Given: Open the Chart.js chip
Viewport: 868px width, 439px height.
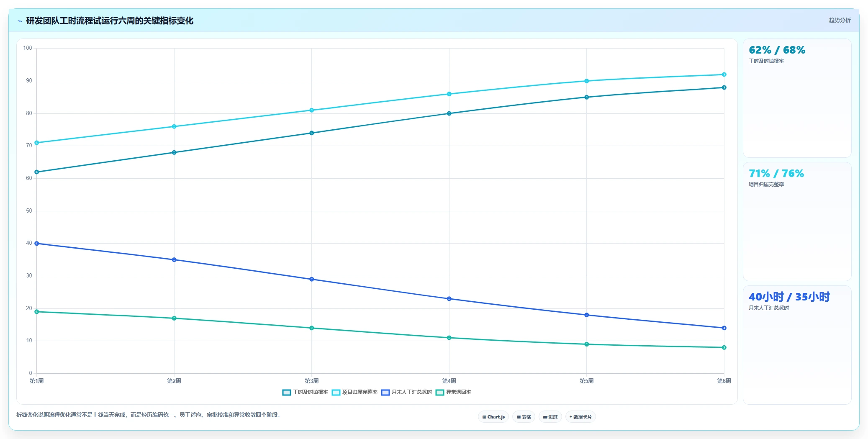Looking at the screenshot, I should (493, 417).
